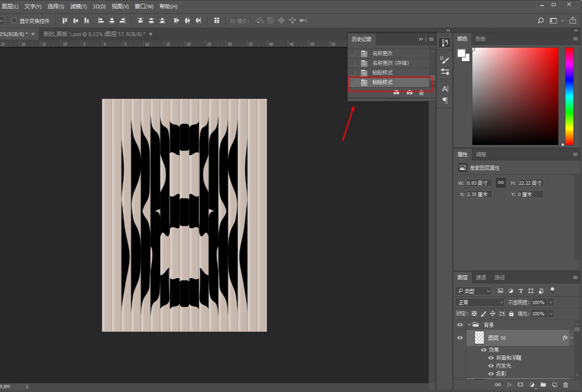Toggle 效果 effects visibility eye
This screenshot has height=392, width=582.
point(483,350)
